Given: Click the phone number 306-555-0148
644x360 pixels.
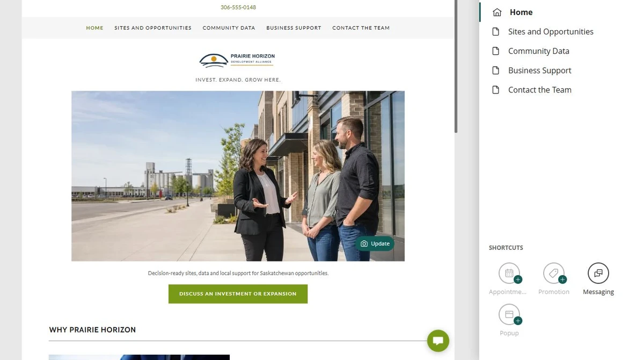Looking at the screenshot, I should (238, 8).
